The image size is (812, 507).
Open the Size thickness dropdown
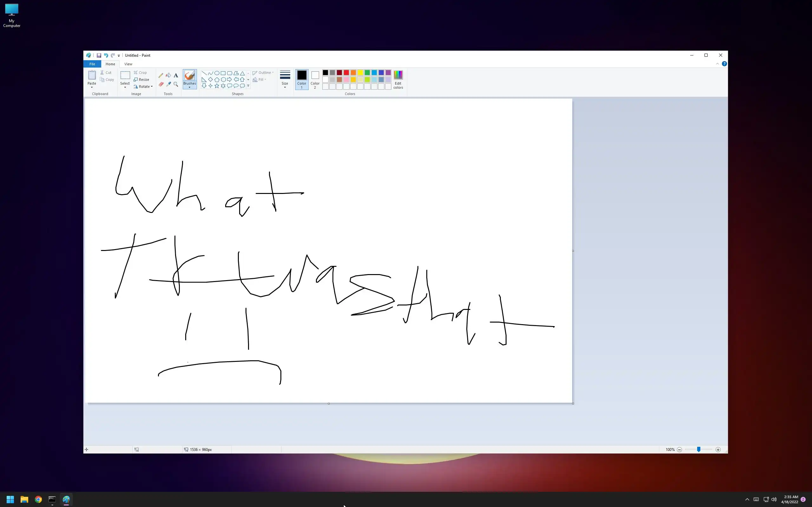(285, 79)
